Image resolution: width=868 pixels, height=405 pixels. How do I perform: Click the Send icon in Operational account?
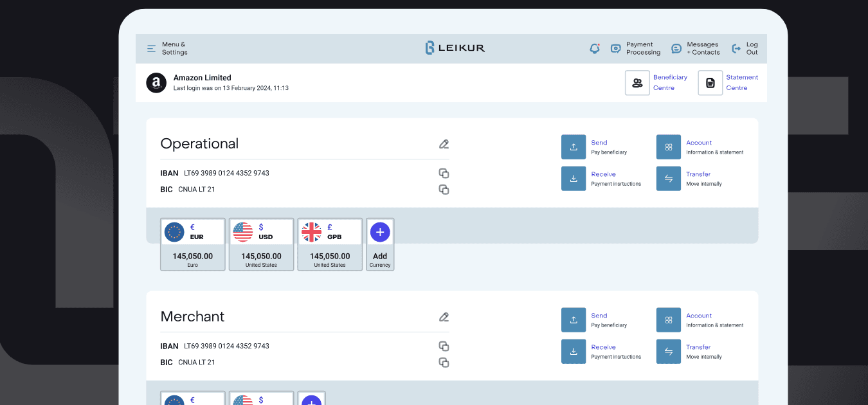(x=574, y=147)
